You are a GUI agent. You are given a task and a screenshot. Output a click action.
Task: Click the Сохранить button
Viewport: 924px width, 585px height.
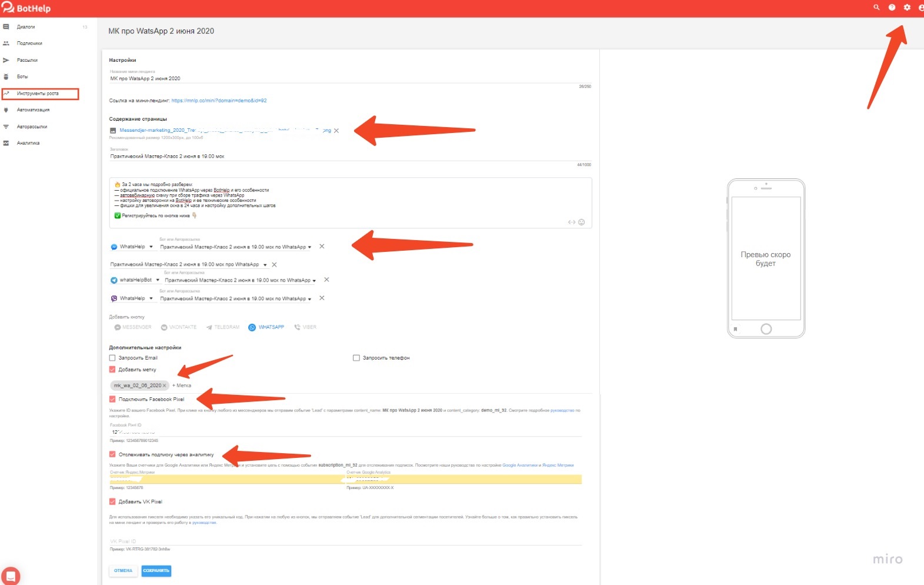click(x=156, y=571)
